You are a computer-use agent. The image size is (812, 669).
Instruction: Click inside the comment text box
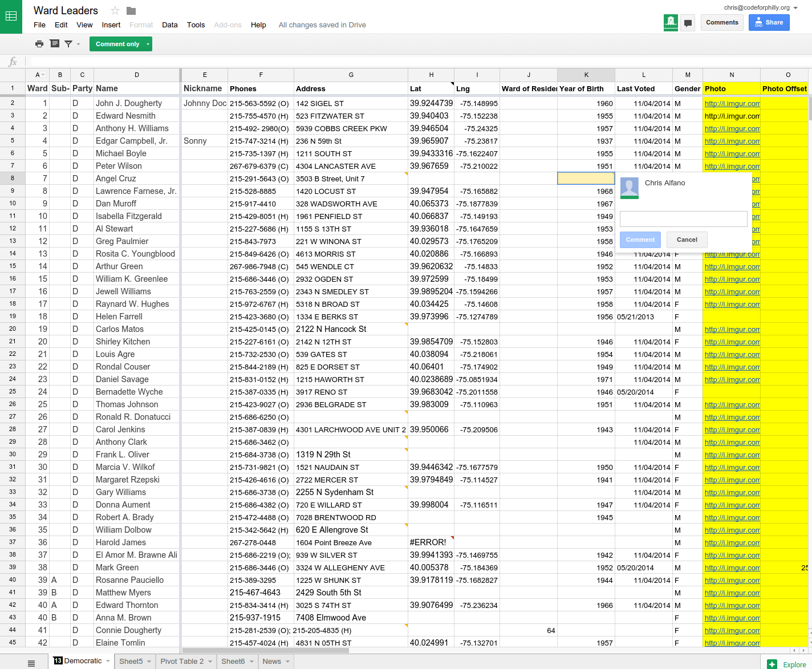(683, 219)
